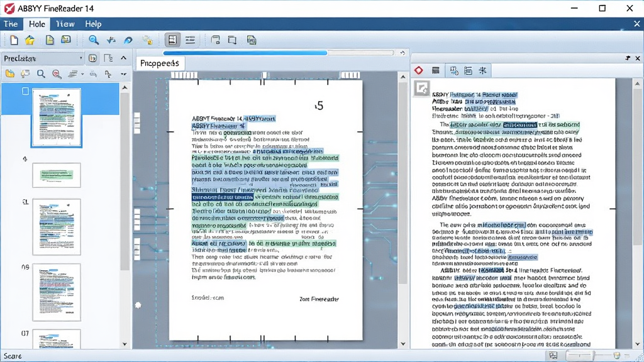Open the 'Preclaton' dropdown in left panel
Screen dimensions: 644x362
coord(43,58)
